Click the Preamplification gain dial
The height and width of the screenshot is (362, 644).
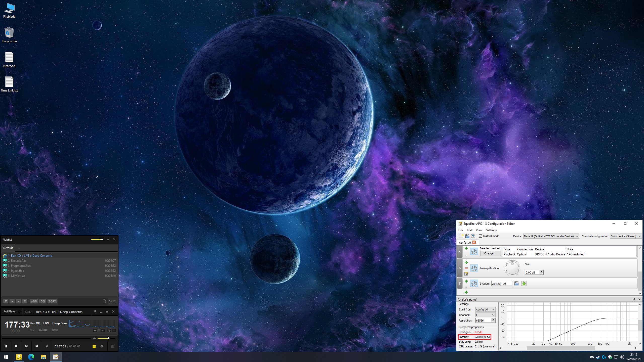[512, 268]
